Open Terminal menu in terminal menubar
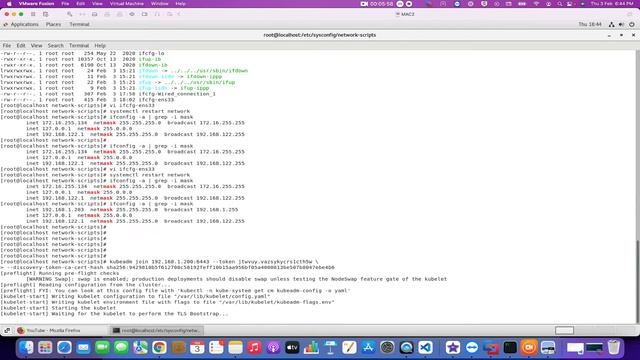Screen dimensions: 640x360 [x=79, y=46]
